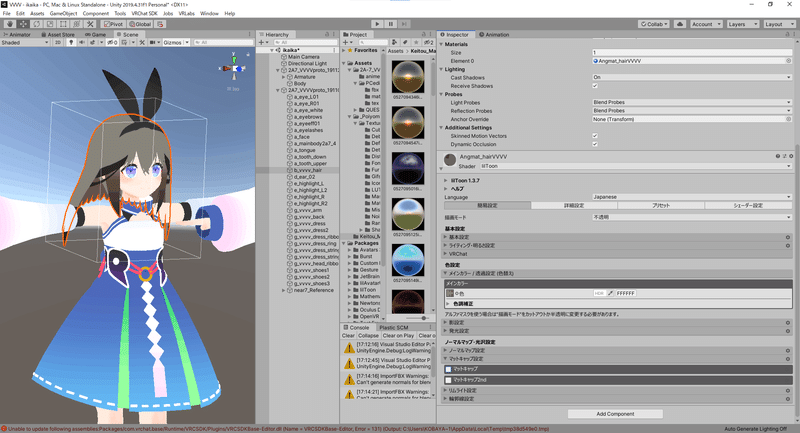Toggle Clear on Play in Console
Viewport: 800px width, 433px height.
[398, 336]
